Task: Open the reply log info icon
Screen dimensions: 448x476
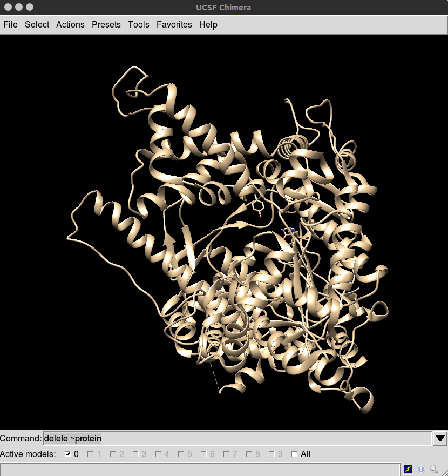Action: coord(421,469)
